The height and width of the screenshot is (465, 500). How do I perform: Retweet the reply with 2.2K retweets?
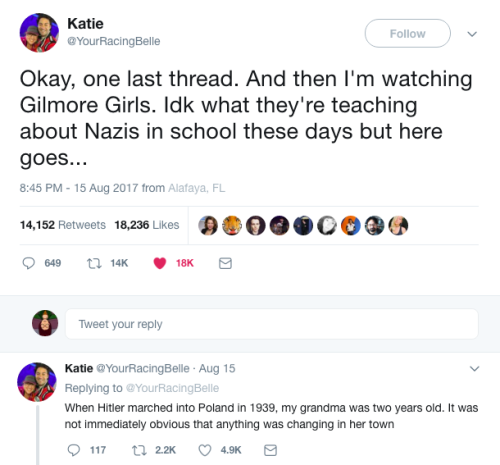coord(139,451)
